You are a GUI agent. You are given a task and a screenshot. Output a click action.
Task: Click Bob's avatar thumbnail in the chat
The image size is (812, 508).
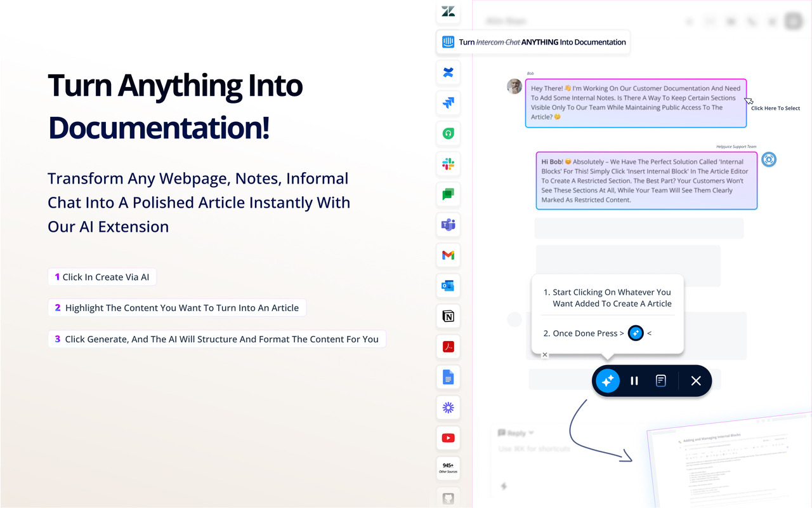pos(514,86)
